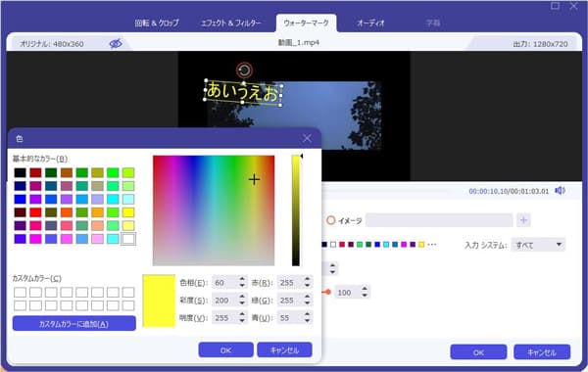Confirm the color dialog with OK
The width and height of the screenshot is (588, 372).
(225, 350)
